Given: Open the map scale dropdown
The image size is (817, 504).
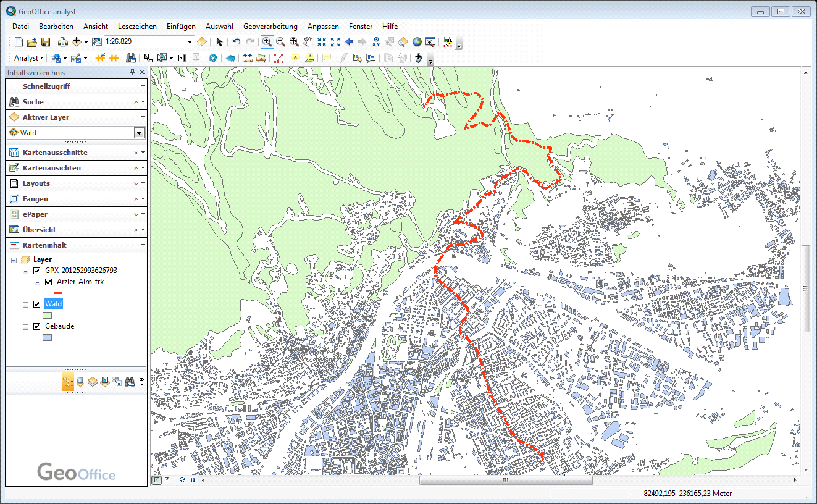Looking at the screenshot, I should pyautogui.click(x=190, y=42).
